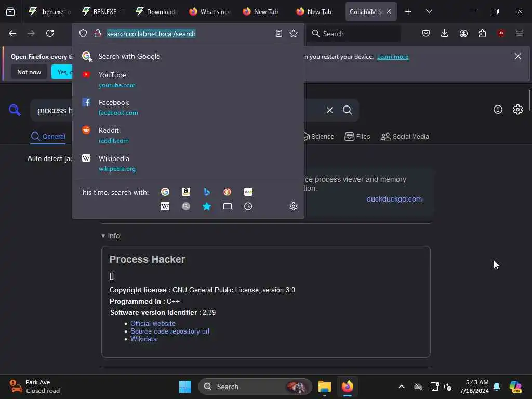
Task: Open the Windows Start menu
Action: tap(185, 387)
